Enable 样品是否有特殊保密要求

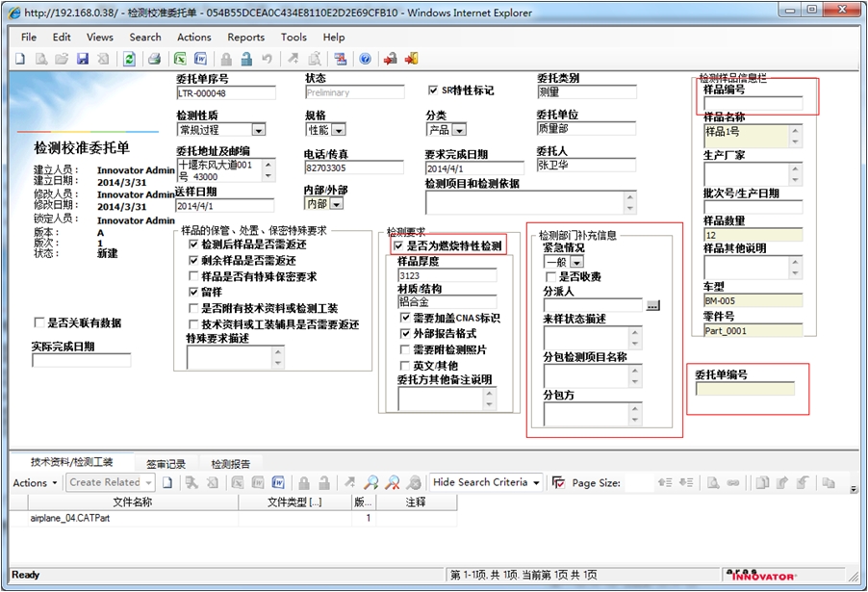click(x=193, y=276)
